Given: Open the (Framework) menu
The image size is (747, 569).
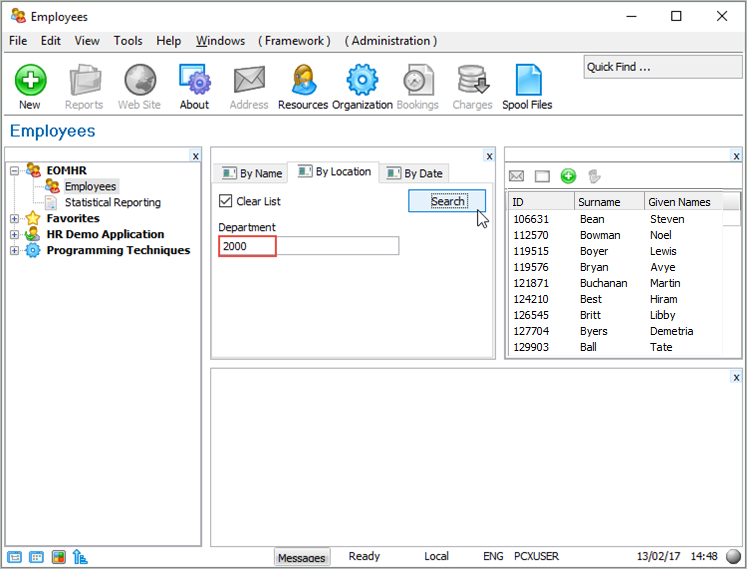Looking at the screenshot, I should [294, 41].
